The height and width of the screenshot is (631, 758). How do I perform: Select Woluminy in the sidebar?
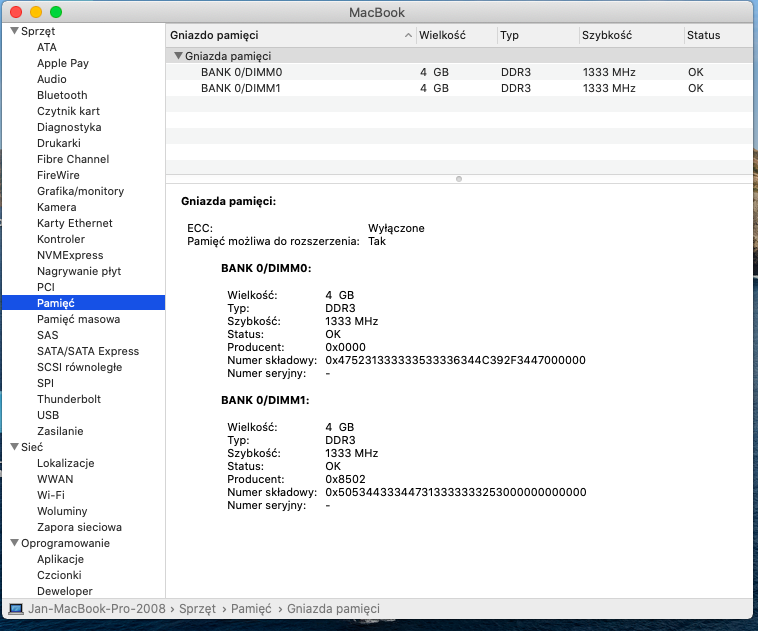click(x=62, y=511)
